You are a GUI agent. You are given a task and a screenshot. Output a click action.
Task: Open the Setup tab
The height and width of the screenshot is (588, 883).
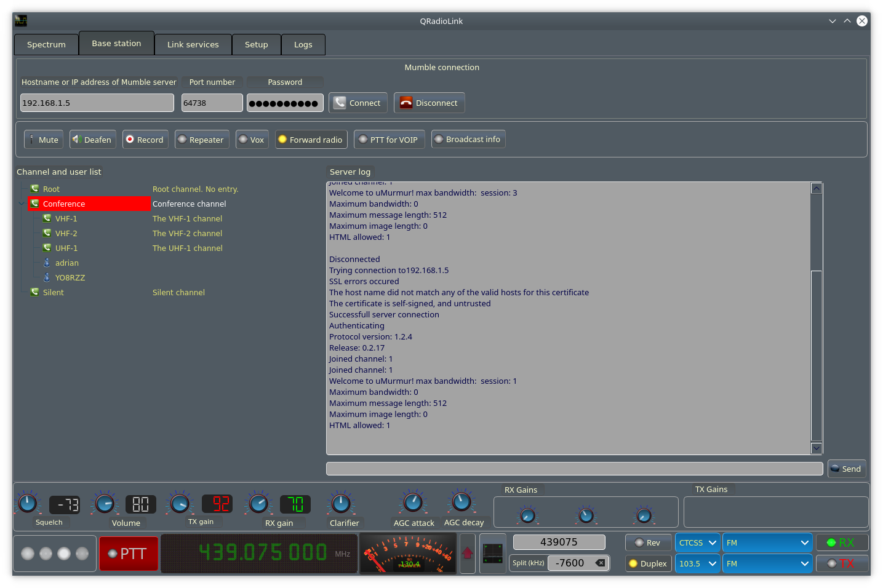pyautogui.click(x=257, y=44)
